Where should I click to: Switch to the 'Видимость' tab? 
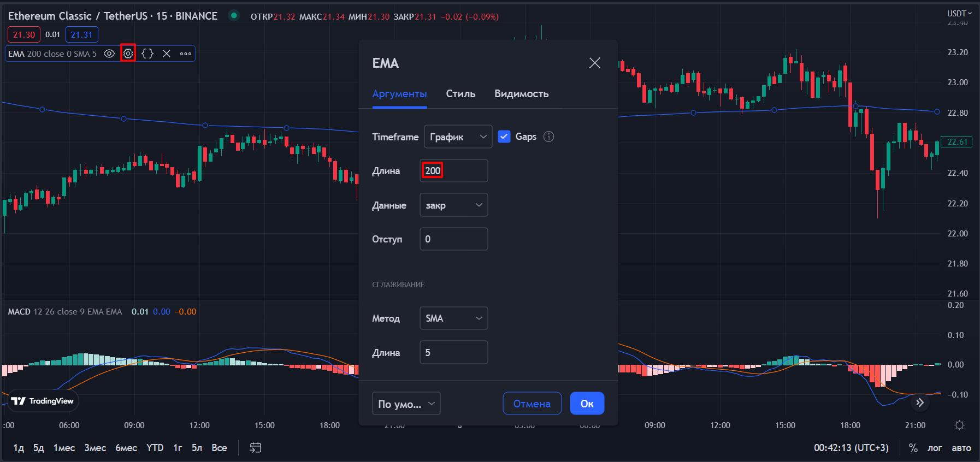tap(522, 94)
